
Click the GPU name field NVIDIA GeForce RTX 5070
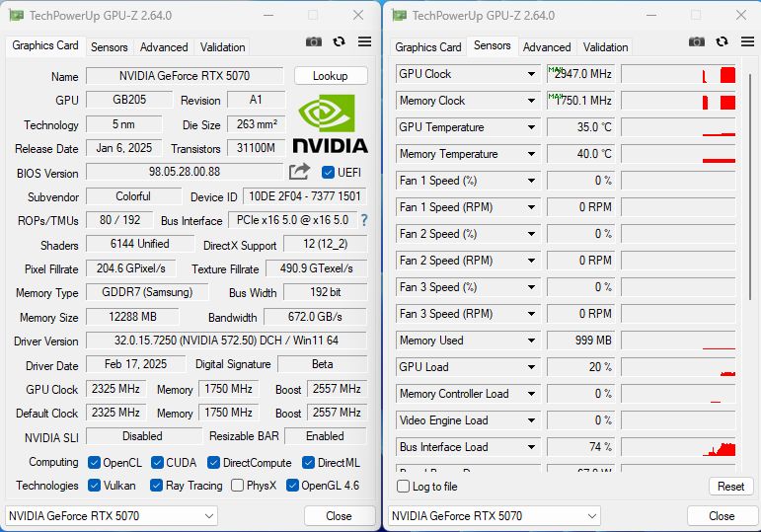coord(185,76)
